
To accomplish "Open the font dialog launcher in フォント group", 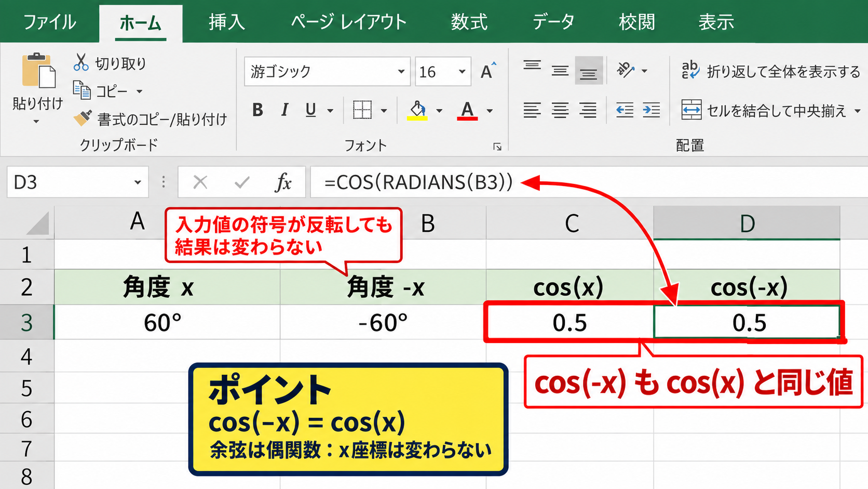I will point(497,147).
